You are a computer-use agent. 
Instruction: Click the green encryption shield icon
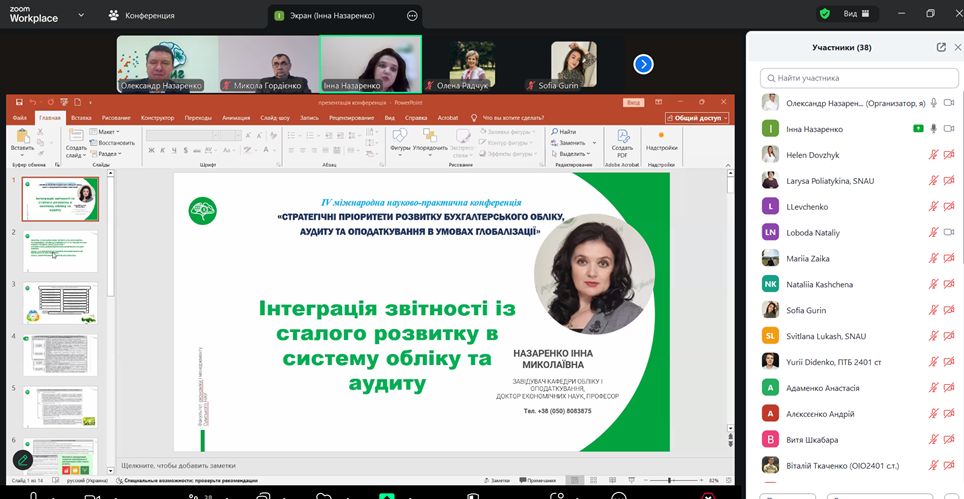pos(825,14)
